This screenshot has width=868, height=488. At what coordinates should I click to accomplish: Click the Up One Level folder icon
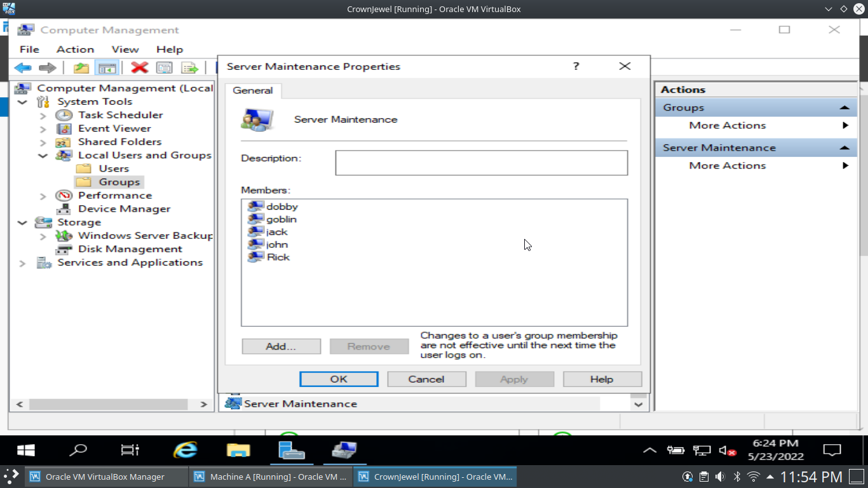[81, 68]
